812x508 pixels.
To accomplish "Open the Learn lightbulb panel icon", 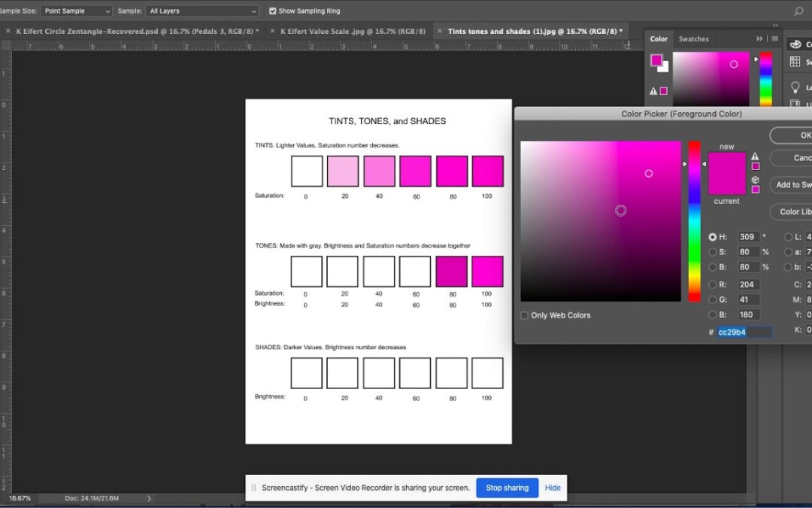I will click(795, 87).
